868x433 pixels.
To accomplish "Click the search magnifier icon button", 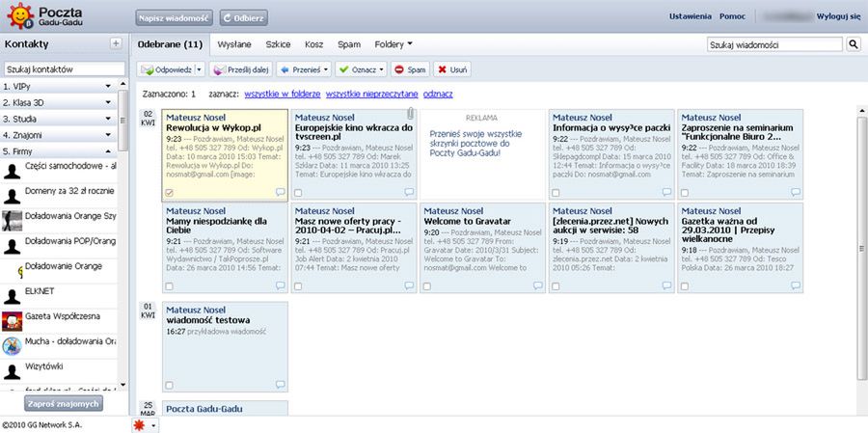I will [854, 44].
